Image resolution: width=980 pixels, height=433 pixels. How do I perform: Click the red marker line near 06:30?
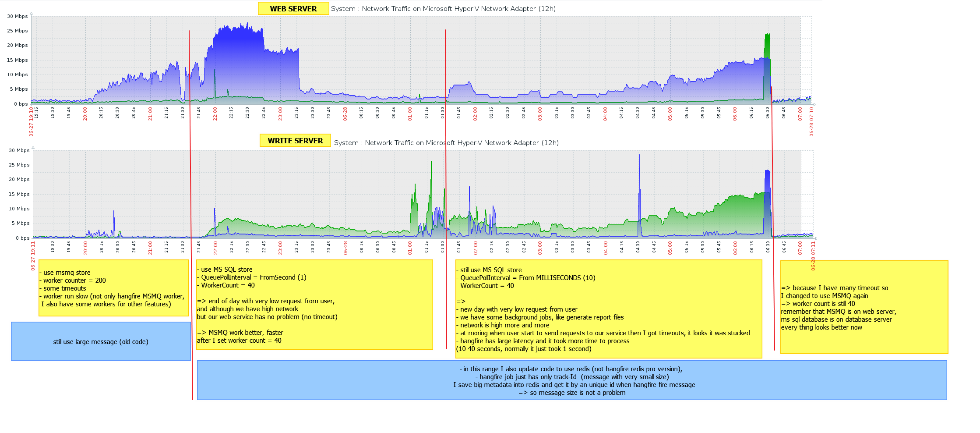[773, 197]
